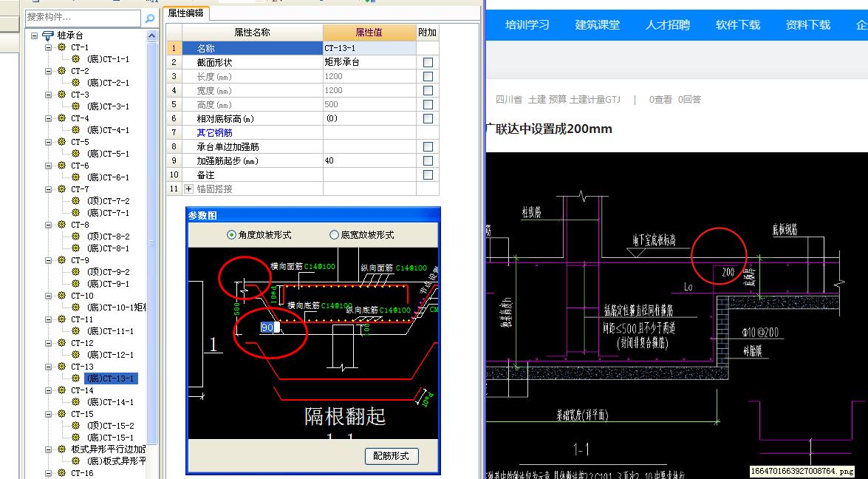The height and width of the screenshot is (479, 868).
Task: Click the 四川省 tag on the webpage
Action: click(x=509, y=100)
